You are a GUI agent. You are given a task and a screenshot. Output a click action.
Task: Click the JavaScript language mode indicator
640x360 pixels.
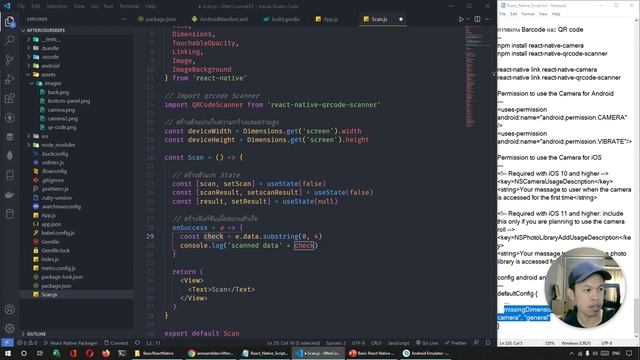pyautogui.click(x=398, y=343)
